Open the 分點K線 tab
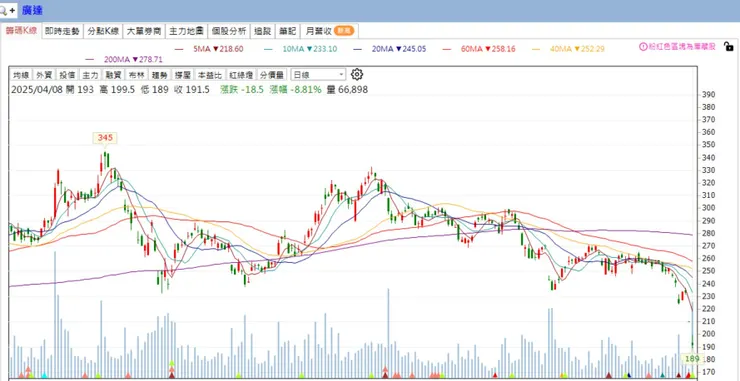740x381 pixels. tap(103, 31)
